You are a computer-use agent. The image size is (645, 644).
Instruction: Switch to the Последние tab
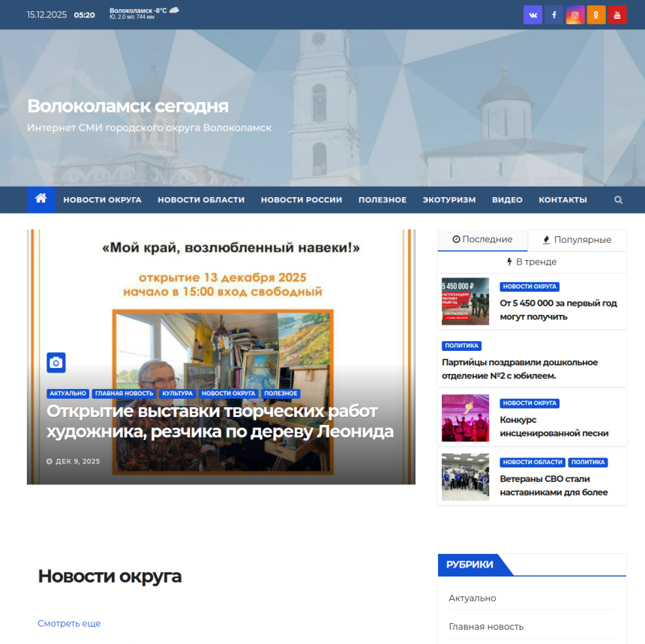tap(482, 240)
